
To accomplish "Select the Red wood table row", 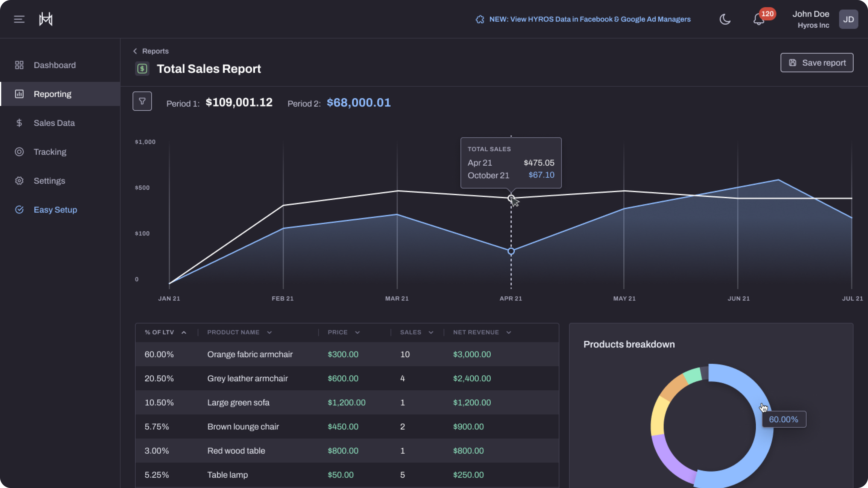I will tap(347, 451).
